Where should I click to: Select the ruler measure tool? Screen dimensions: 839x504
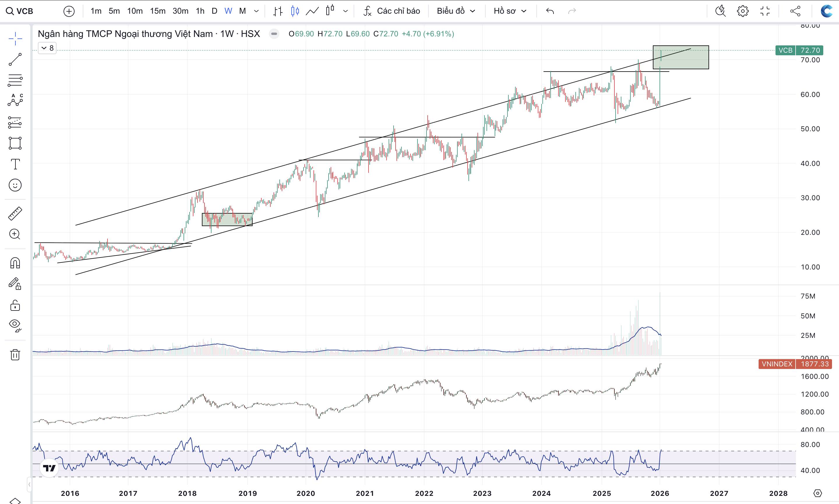pyautogui.click(x=15, y=214)
